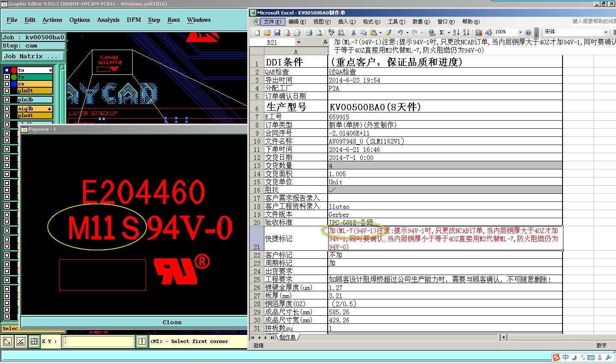Click the green color swatch of layer ts
The height and width of the screenshot is (364, 616).
14,77
